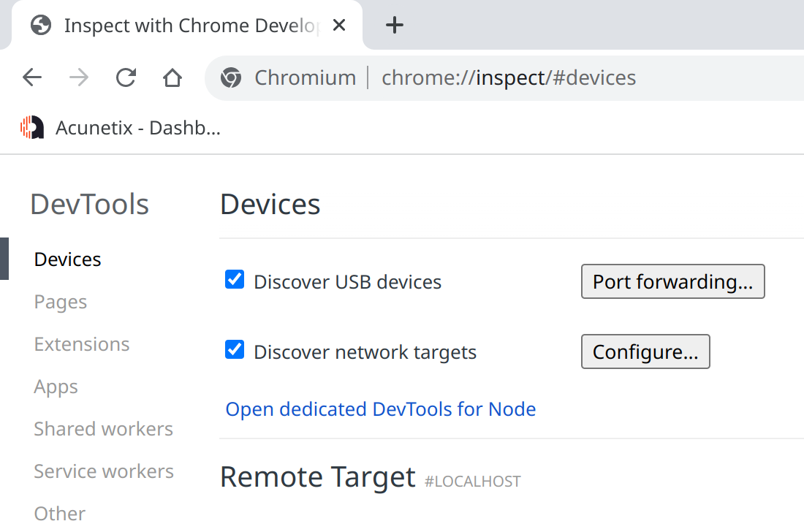Viewport: 804px width, 532px height.
Task: Select Devices in DevTools sidebar
Action: pos(68,259)
